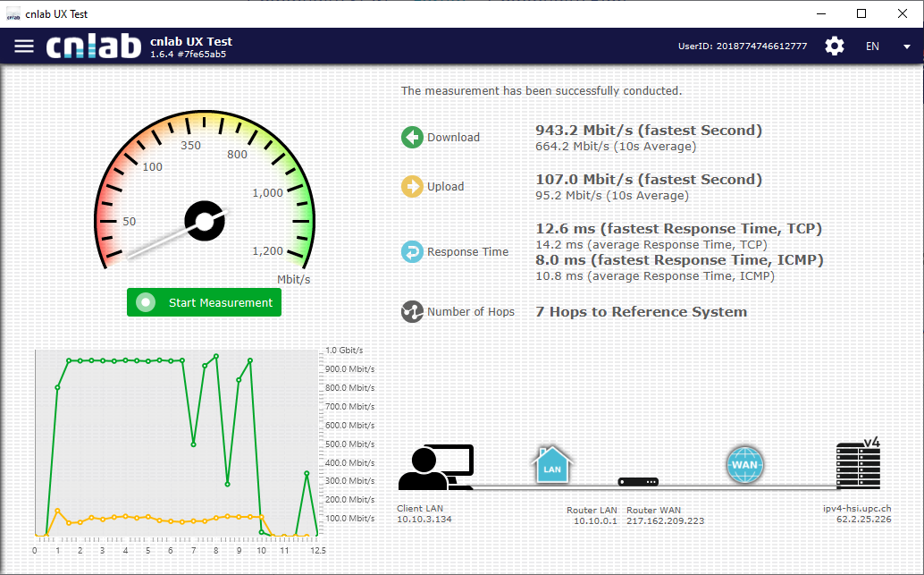Open the hamburger menu
The width and height of the screenshot is (924, 575).
coord(24,46)
